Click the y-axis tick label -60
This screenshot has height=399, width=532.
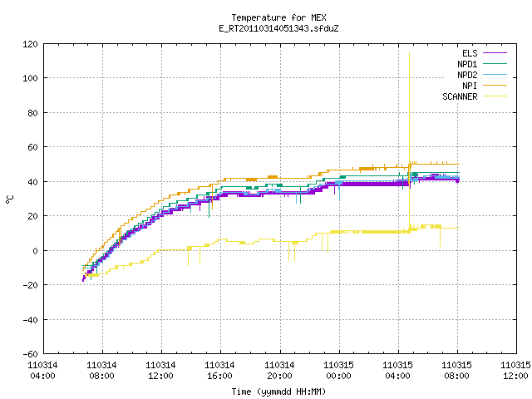[30, 354]
